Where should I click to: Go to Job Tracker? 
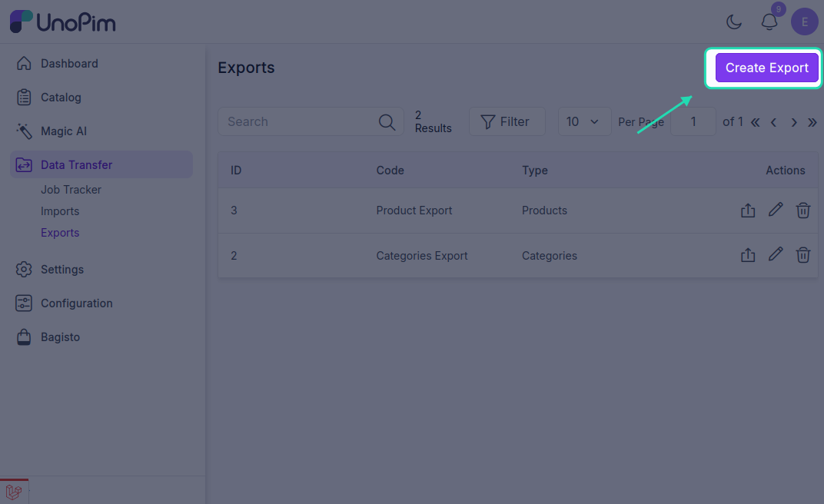71,190
